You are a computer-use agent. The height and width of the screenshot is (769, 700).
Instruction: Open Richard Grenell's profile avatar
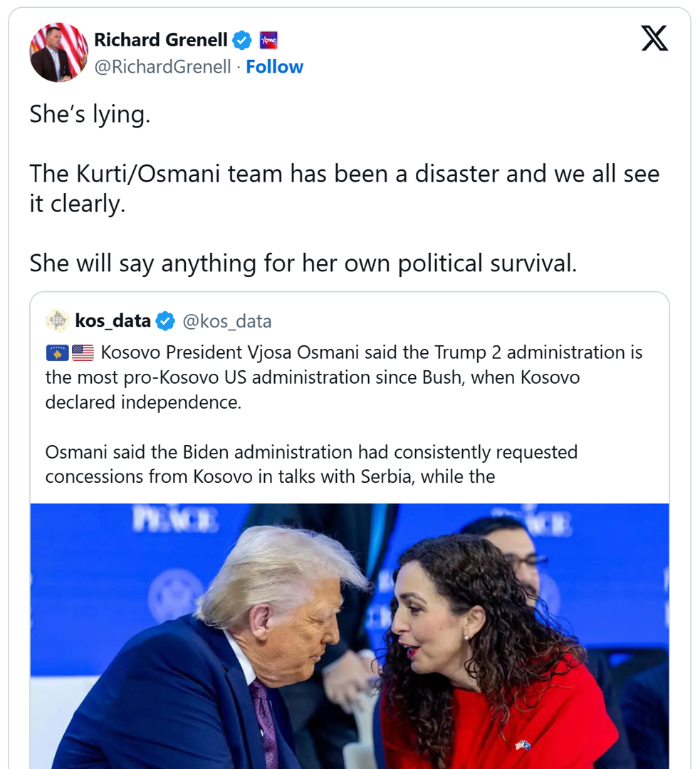(x=58, y=53)
